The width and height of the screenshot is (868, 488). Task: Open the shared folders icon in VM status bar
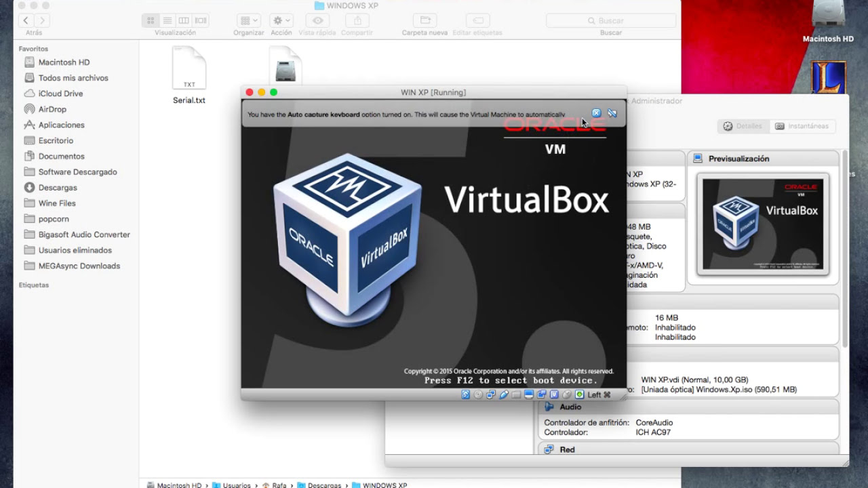[516, 394]
